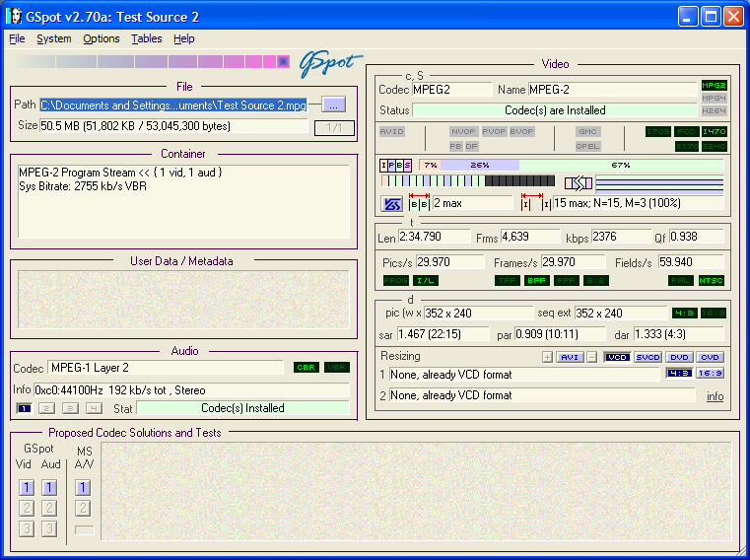Click the 3:2 pulldown indicator
750x560 pixels.
click(595, 280)
